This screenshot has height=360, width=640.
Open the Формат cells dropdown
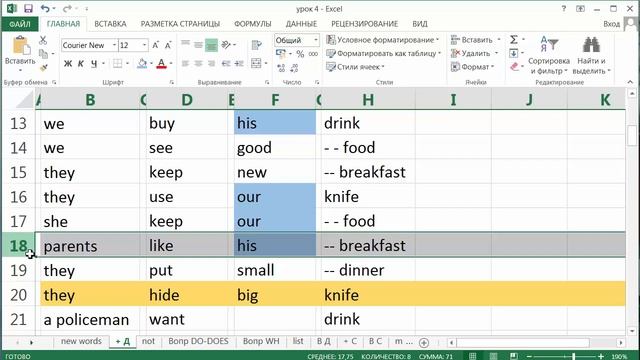tap(473, 67)
